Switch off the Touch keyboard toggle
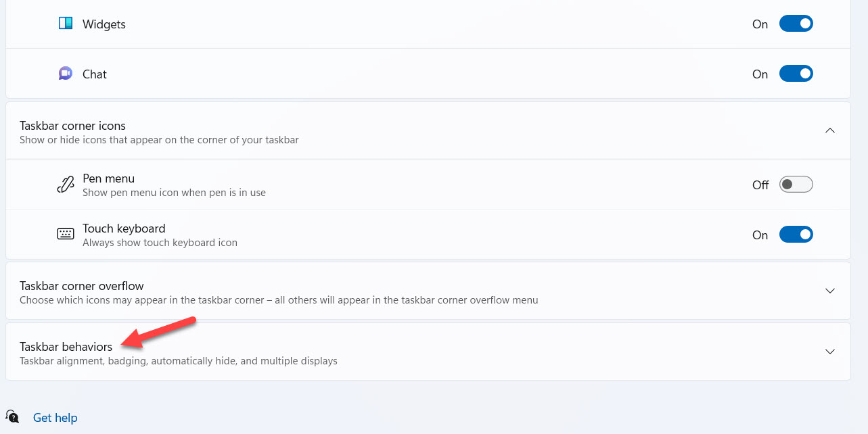This screenshot has height=434, width=868. tap(796, 235)
